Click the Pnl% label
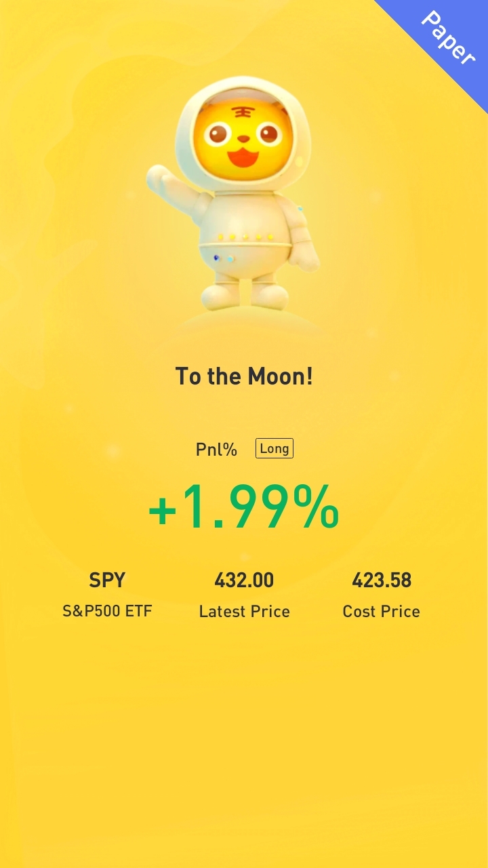The image size is (488, 868). pyautogui.click(x=216, y=450)
